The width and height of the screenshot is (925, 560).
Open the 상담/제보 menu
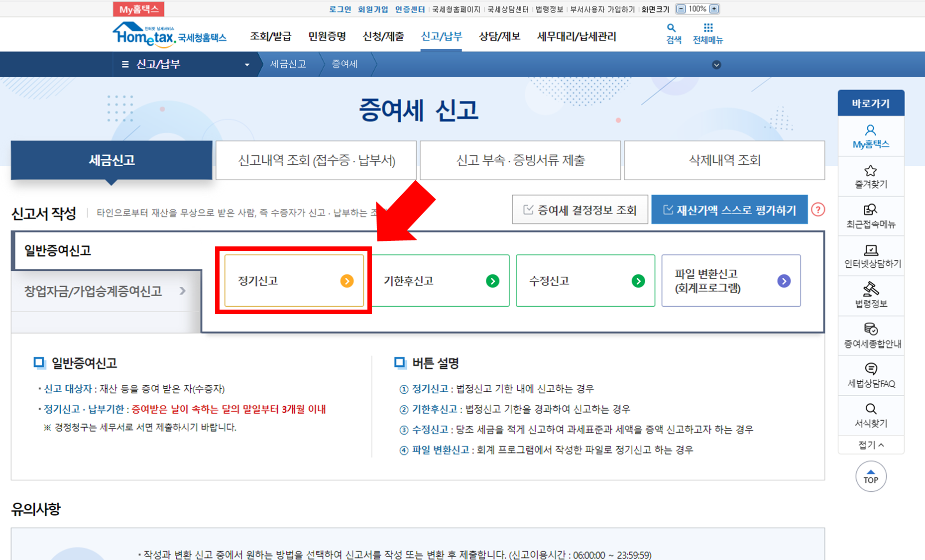click(499, 36)
